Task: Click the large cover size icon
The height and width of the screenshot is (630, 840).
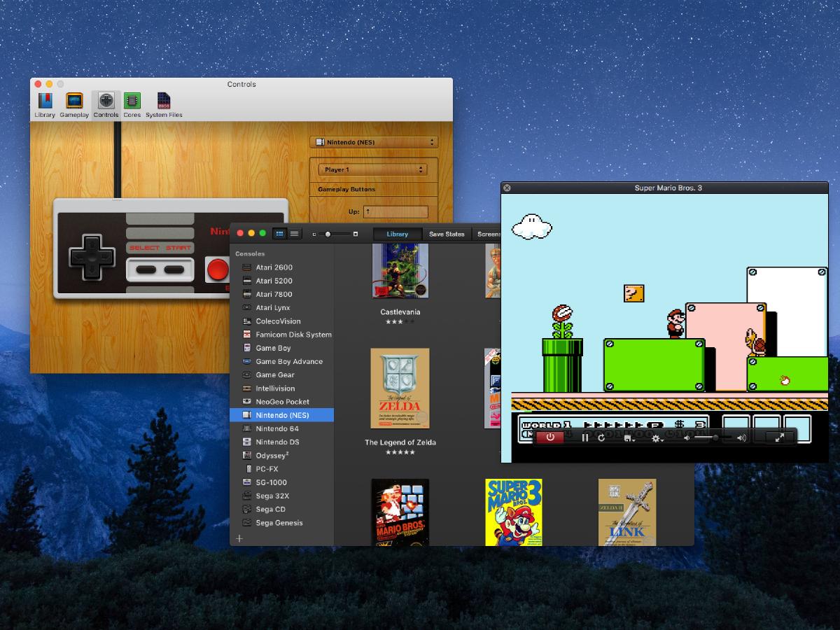Action: pyautogui.click(x=356, y=234)
